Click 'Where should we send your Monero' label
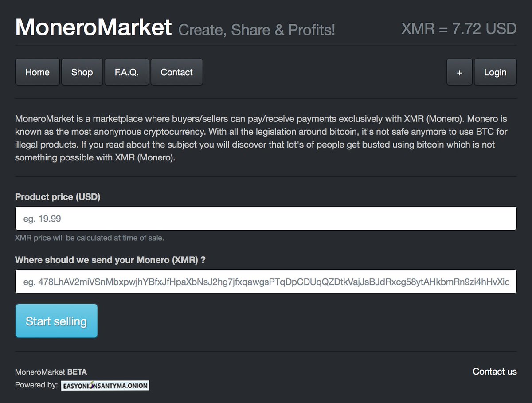The image size is (532, 403). (x=110, y=260)
